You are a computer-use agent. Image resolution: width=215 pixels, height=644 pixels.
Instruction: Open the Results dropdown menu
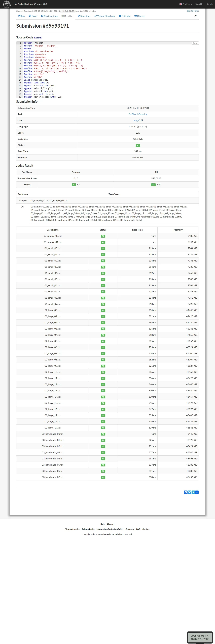[x=68, y=16]
